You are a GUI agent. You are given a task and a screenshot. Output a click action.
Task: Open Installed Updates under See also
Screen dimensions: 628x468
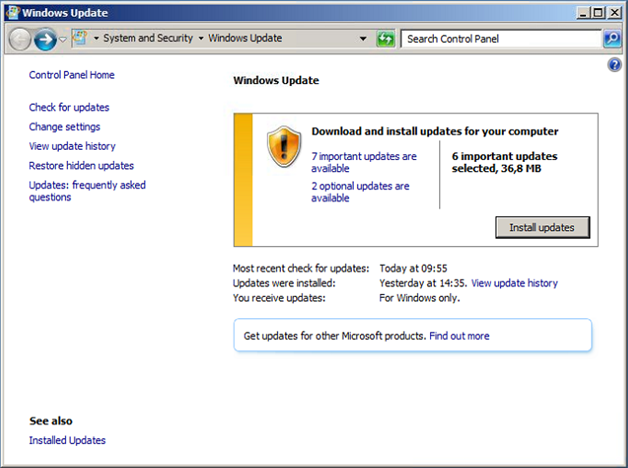(67, 440)
